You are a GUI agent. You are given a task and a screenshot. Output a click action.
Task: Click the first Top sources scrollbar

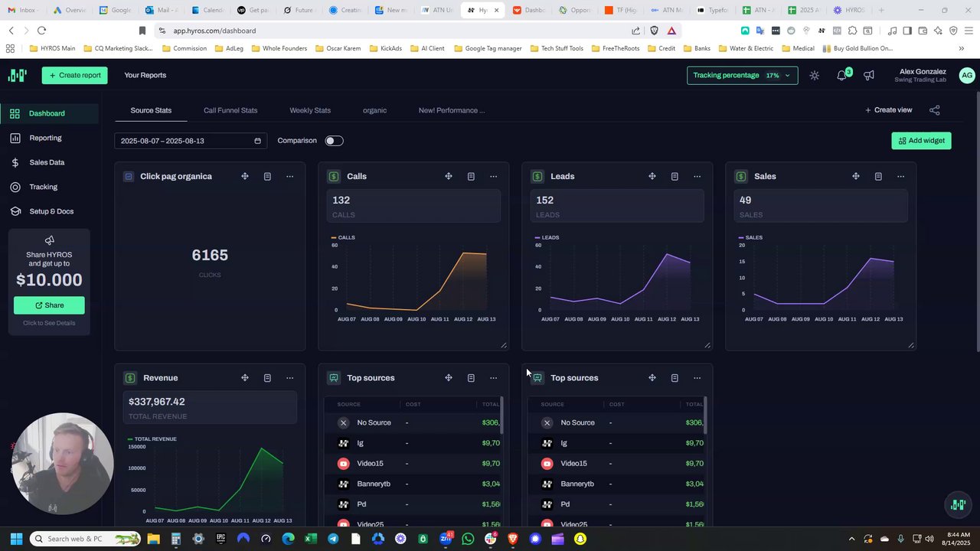(x=502, y=417)
